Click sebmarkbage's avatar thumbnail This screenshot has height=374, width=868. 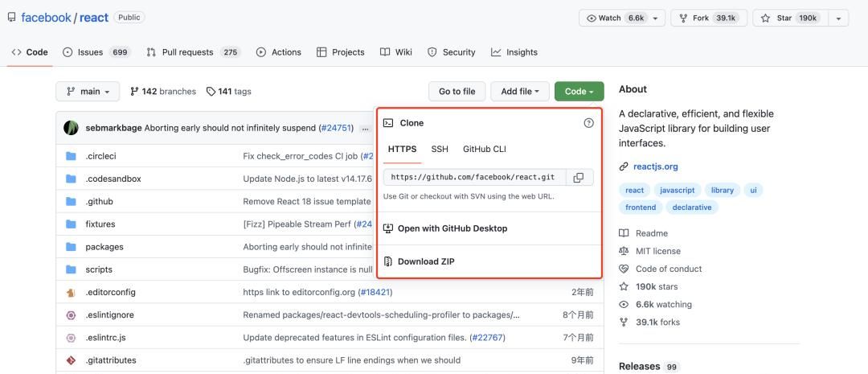(x=72, y=128)
